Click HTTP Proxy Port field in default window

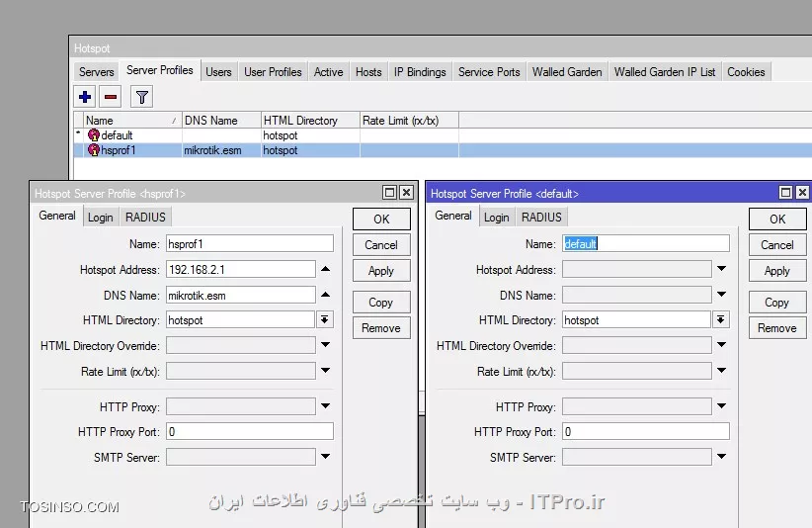[646, 432]
